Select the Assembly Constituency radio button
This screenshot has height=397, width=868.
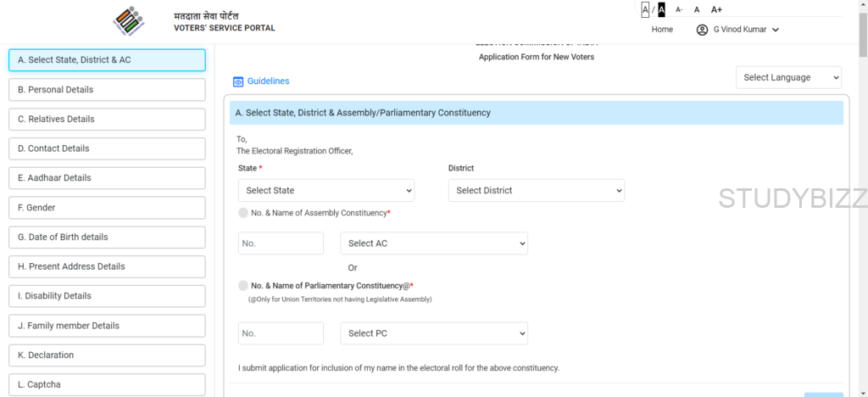(x=244, y=213)
